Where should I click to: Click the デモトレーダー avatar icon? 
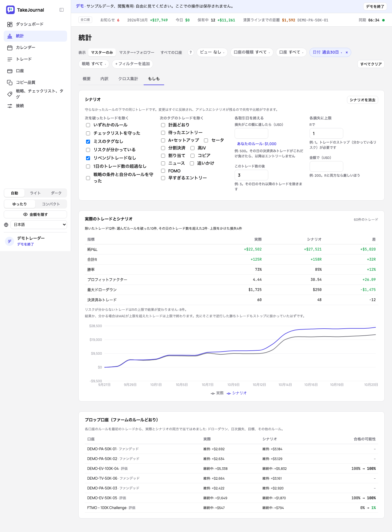click(9, 241)
